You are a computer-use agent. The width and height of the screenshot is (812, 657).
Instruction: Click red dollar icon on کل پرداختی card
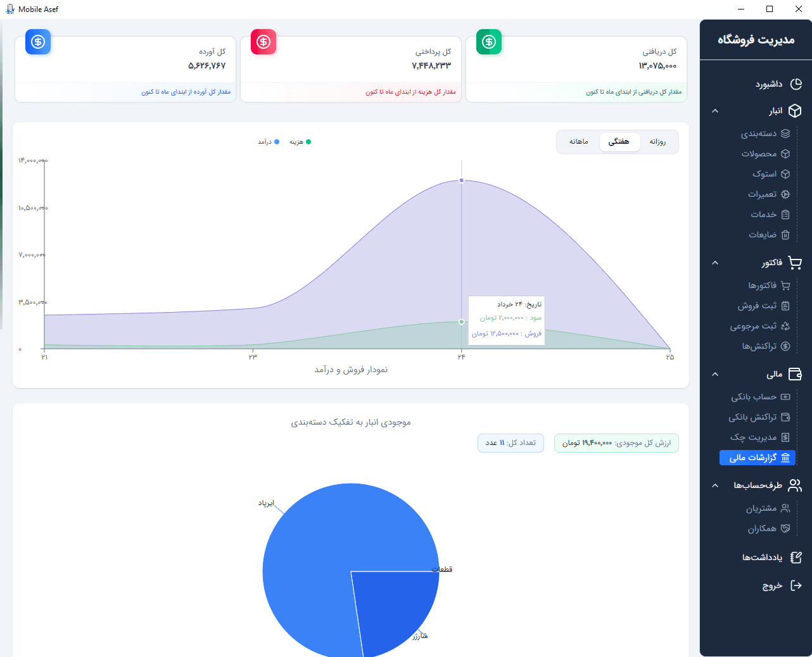[263, 42]
